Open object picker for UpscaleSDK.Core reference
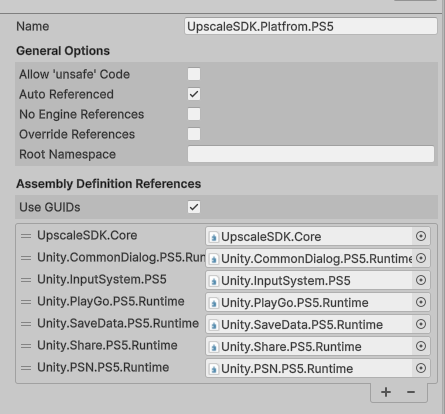445x414 pixels. [x=421, y=236]
